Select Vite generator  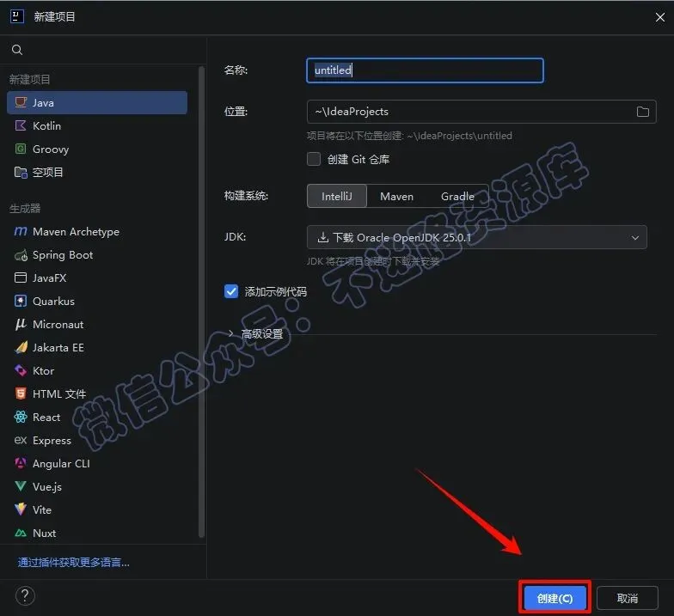point(97,510)
